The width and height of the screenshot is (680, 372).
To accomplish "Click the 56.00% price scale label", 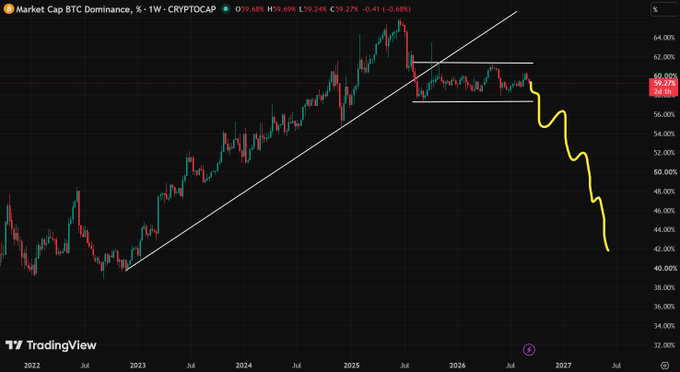I will [664, 114].
